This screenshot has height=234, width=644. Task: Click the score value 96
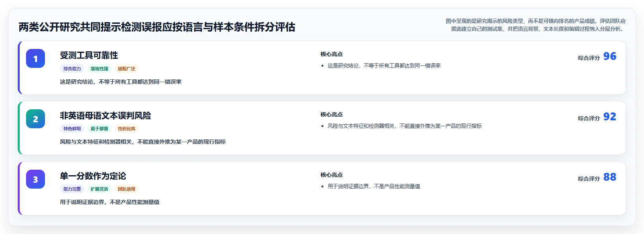610,56
